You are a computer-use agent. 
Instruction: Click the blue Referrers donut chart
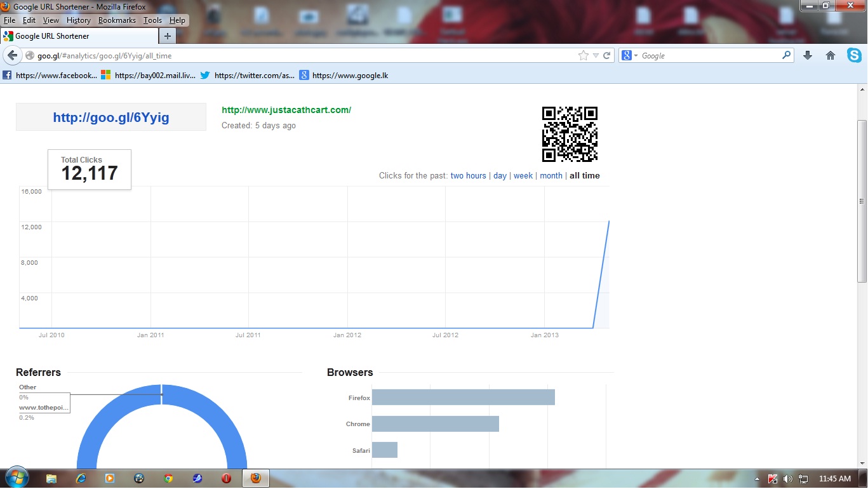coord(162,427)
